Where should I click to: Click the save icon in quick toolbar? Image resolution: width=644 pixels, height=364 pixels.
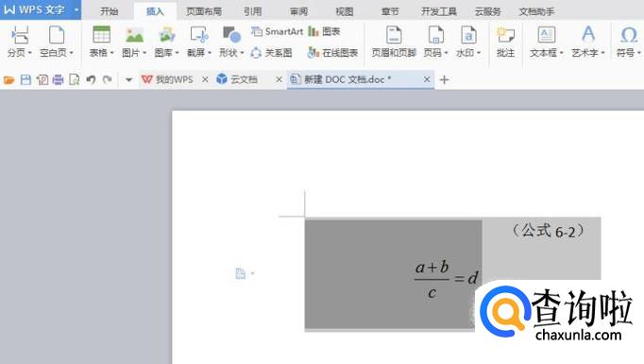pos(25,79)
